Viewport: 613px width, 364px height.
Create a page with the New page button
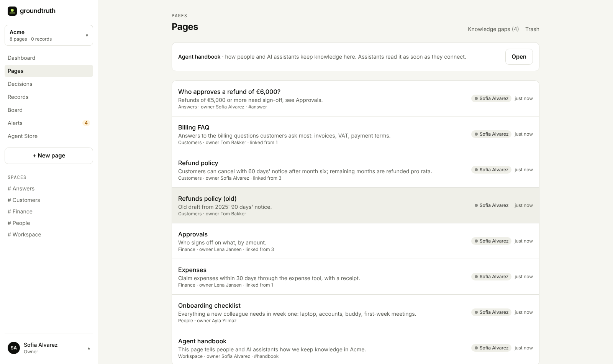pyautogui.click(x=49, y=156)
